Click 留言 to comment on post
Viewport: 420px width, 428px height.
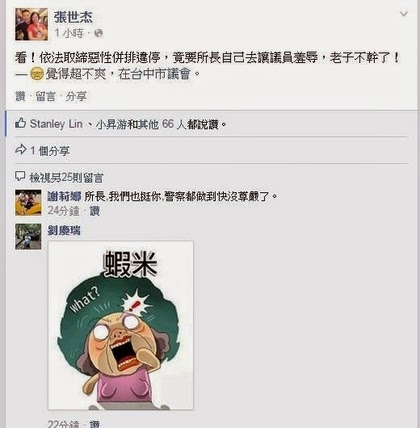pyautogui.click(x=45, y=97)
